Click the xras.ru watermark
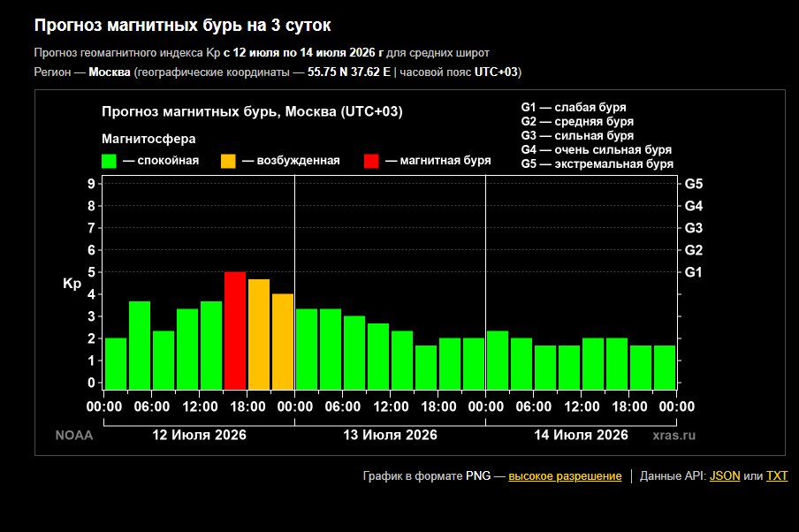799x532 pixels. pyautogui.click(x=673, y=436)
